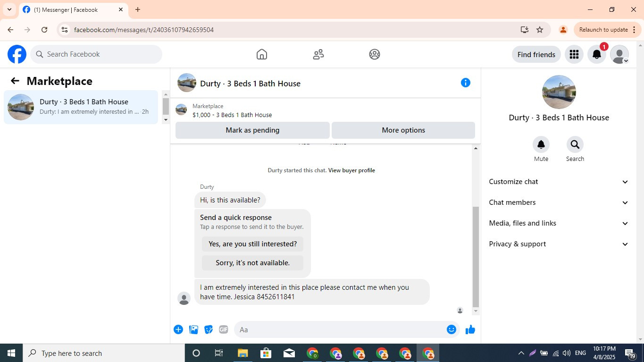The width and height of the screenshot is (644, 362).
Task: Click the browser address bar URL
Action: point(144,30)
